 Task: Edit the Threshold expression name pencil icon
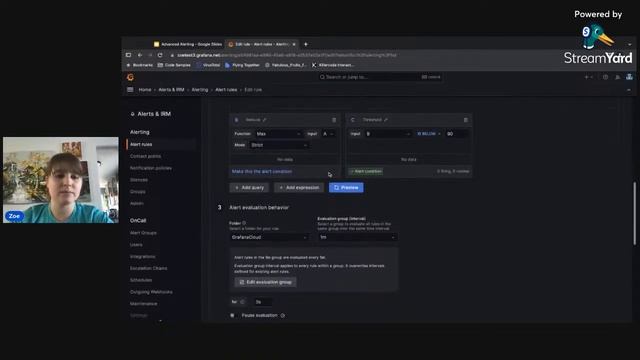386,120
